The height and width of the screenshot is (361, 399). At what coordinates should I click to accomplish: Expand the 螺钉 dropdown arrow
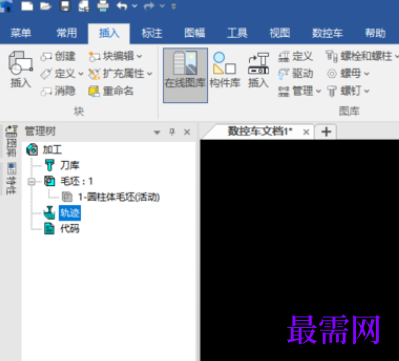click(x=367, y=91)
